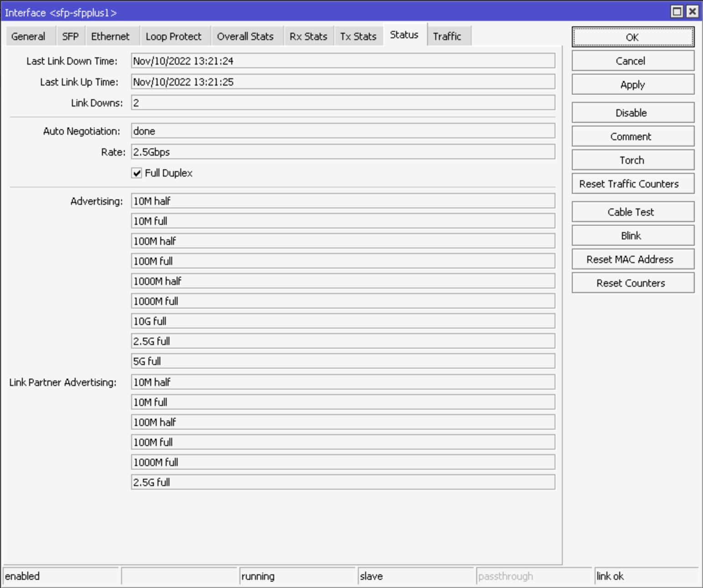The width and height of the screenshot is (703, 588).
Task: Select Link Partner Advertising 100M half
Action: coord(343,422)
